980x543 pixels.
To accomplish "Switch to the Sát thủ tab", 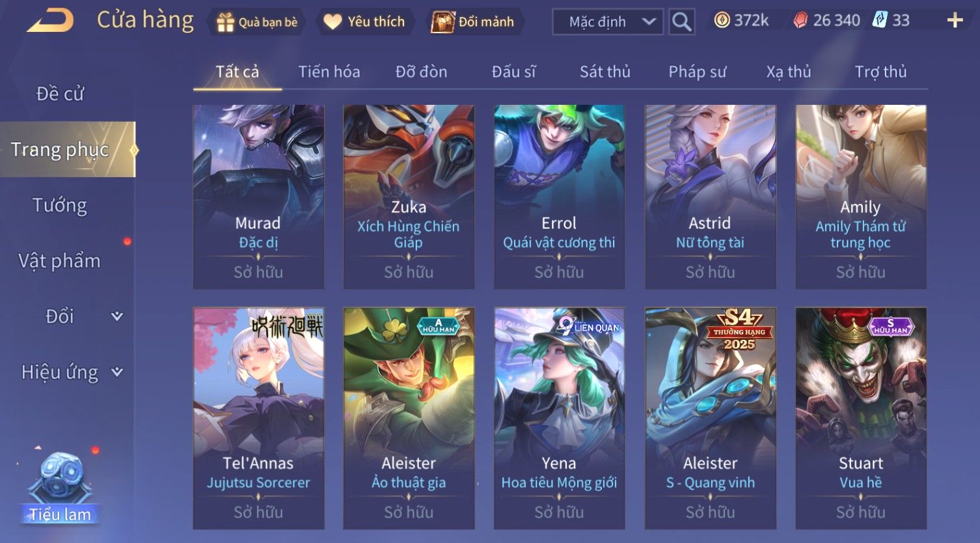I will 605,72.
